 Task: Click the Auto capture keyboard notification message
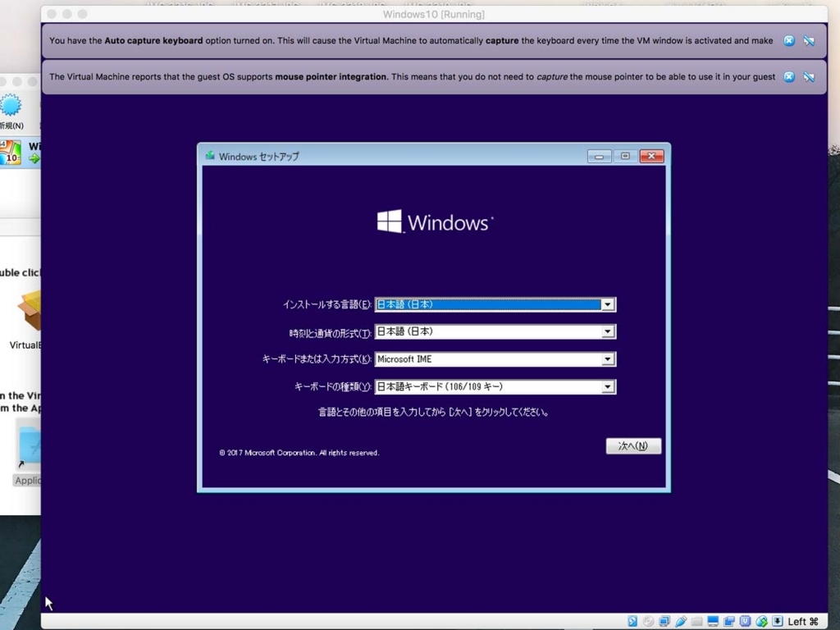click(x=411, y=41)
